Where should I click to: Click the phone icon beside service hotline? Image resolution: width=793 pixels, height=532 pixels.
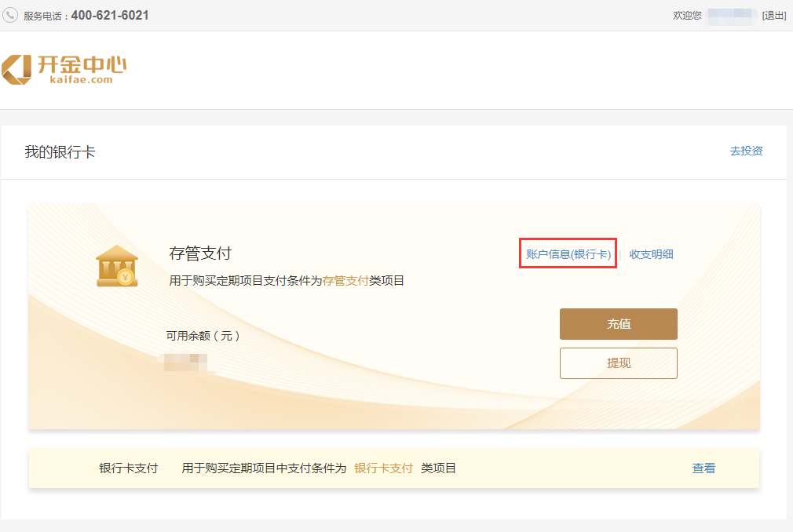[x=11, y=16]
